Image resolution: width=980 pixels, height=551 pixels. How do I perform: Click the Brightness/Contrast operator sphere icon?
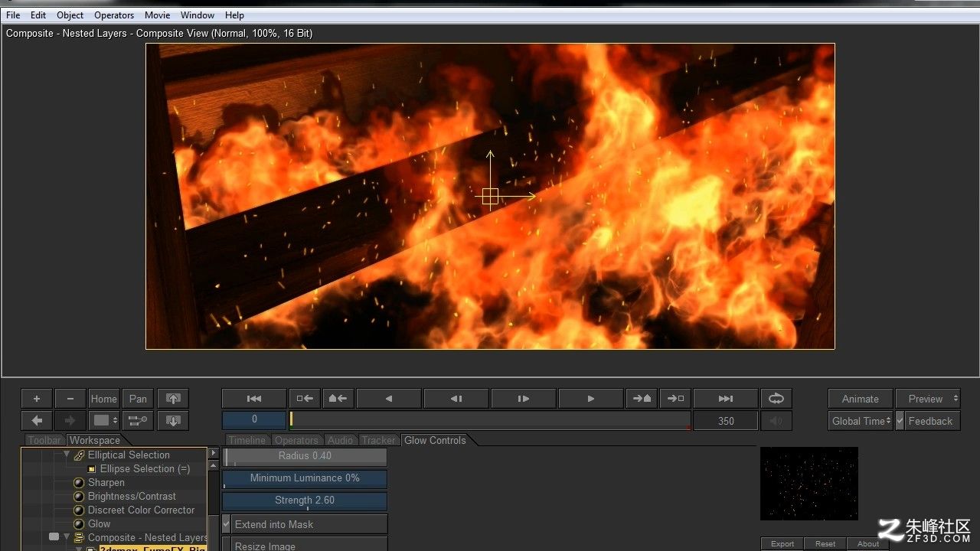79,497
